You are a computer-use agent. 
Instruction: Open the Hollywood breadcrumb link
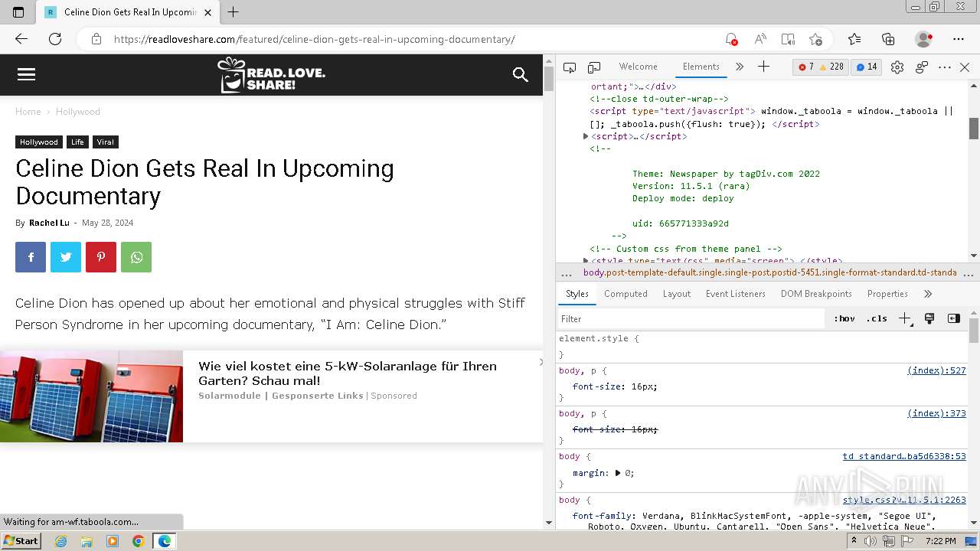78,112
